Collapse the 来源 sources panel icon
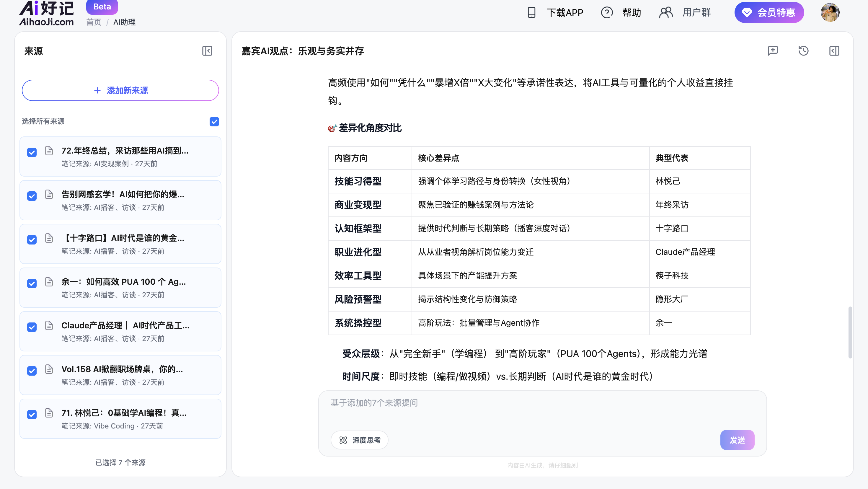The width and height of the screenshot is (868, 489). tap(207, 51)
